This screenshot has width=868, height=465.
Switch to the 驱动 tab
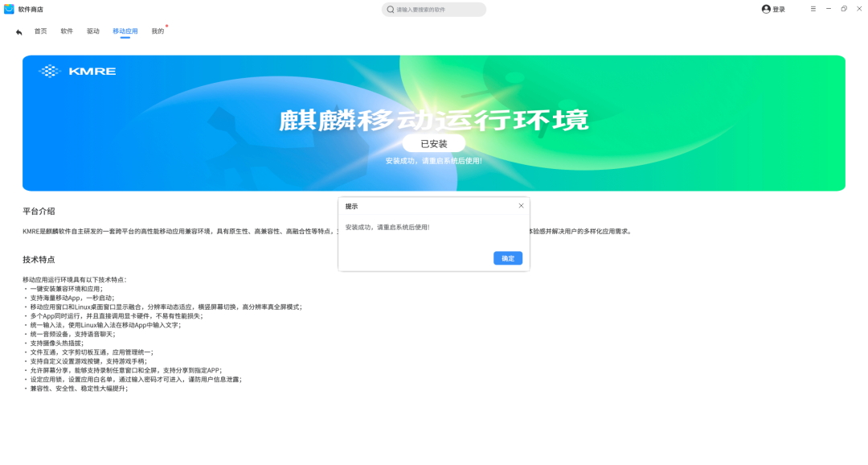[93, 31]
